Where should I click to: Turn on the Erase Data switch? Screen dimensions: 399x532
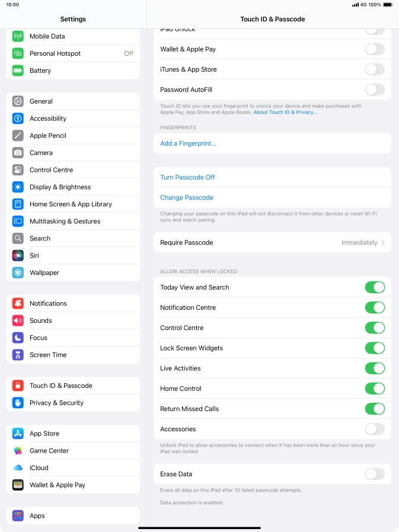pyautogui.click(x=375, y=475)
